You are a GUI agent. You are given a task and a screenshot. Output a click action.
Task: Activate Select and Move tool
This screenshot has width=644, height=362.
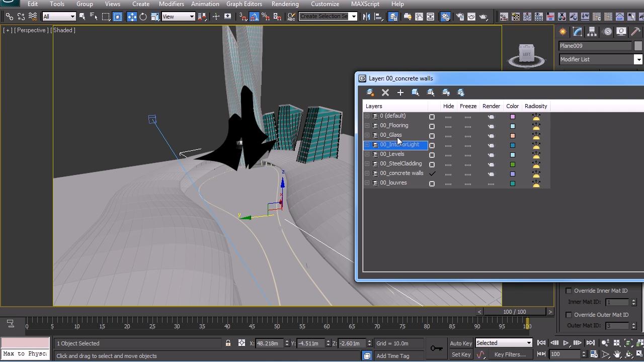point(132,17)
